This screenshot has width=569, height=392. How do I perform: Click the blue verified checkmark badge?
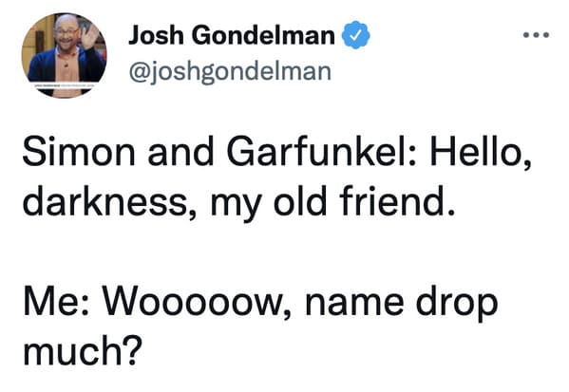coord(356,35)
